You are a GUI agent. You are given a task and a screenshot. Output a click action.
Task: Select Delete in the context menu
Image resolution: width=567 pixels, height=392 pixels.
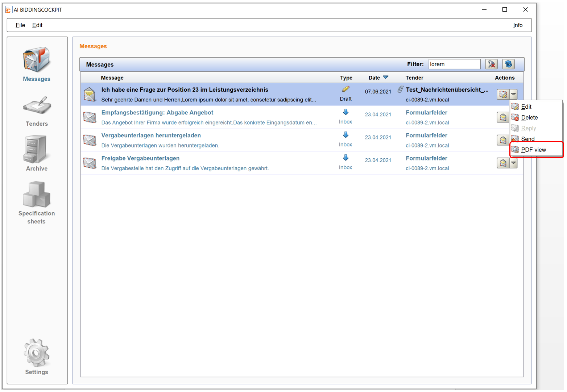coord(529,118)
